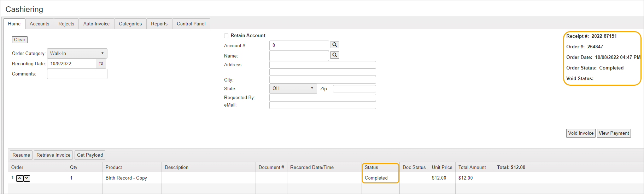
Task: Click the Resume button
Action: [x=21, y=155]
